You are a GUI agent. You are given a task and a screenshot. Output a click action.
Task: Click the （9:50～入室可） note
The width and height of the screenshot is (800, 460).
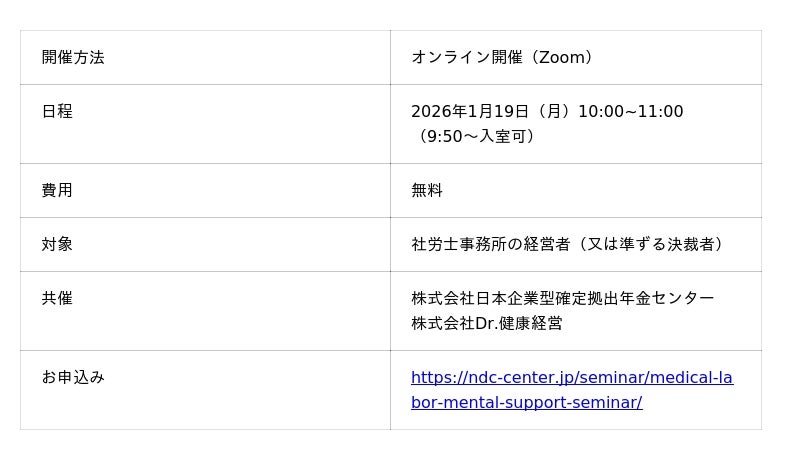click(477, 137)
